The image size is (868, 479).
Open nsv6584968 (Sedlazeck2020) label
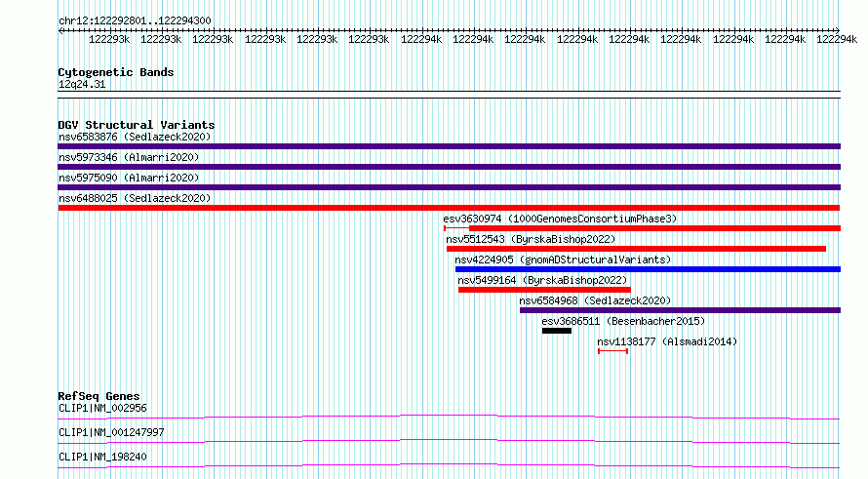click(x=595, y=300)
